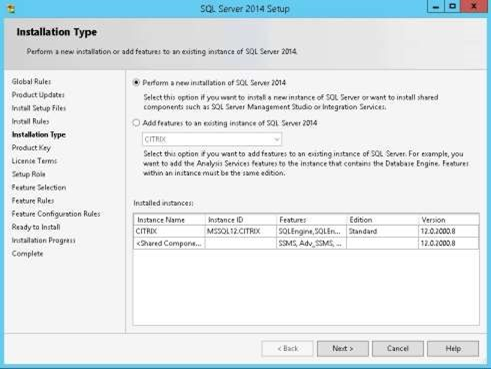This screenshot has height=369, width=491.
Task: Click CITRIX row version 12.0.2000.8
Action: [449, 231]
